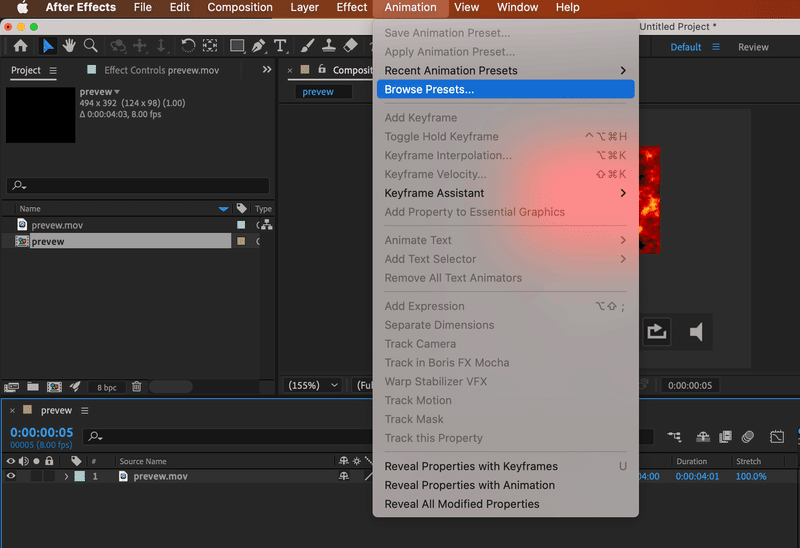Image resolution: width=800 pixels, height=548 pixels.
Task: Select the Orbit camera tool
Action: (x=118, y=46)
